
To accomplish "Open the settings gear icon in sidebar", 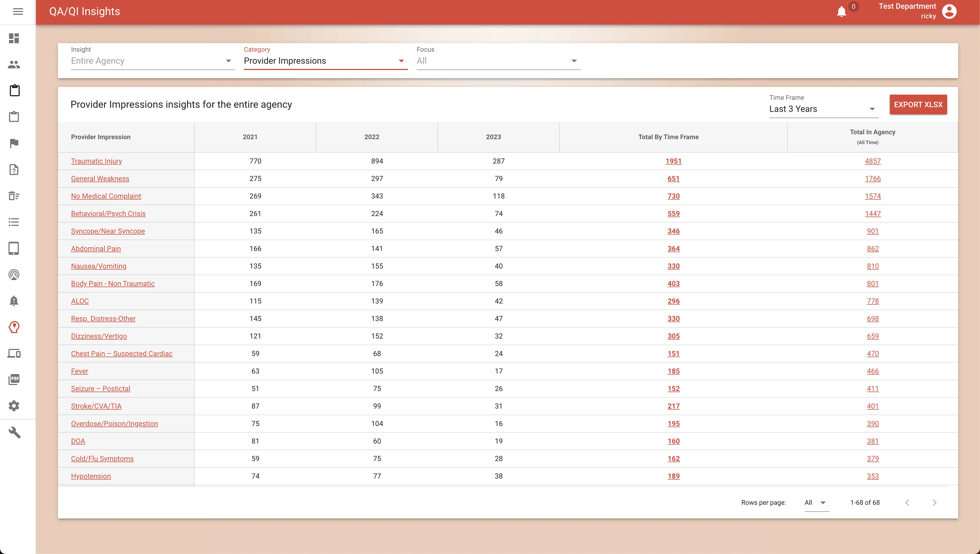I will pyautogui.click(x=14, y=406).
